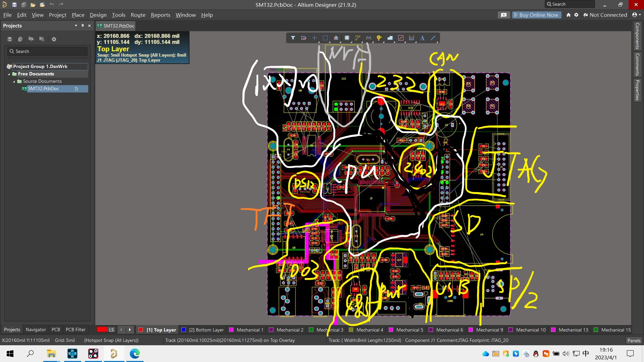Screen dimensions: 644x362
Task: Select the interactive length tuning tool
Action: point(369,38)
